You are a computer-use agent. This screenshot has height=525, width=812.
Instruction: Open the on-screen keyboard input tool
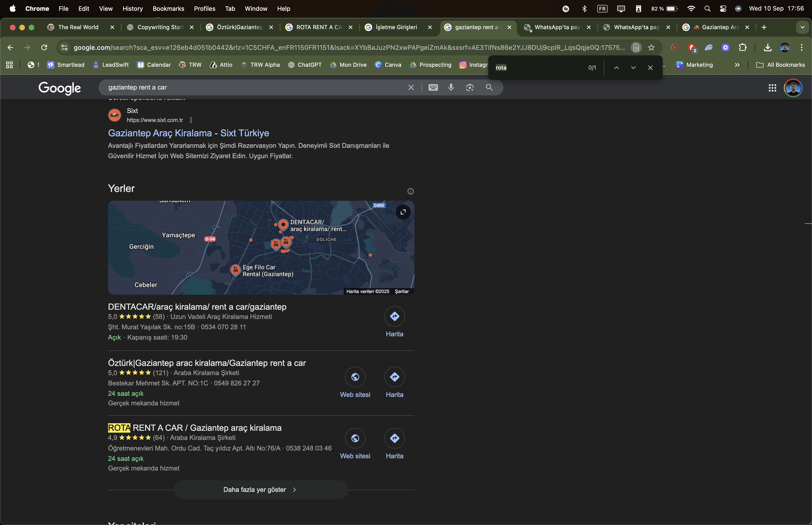coord(433,87)
